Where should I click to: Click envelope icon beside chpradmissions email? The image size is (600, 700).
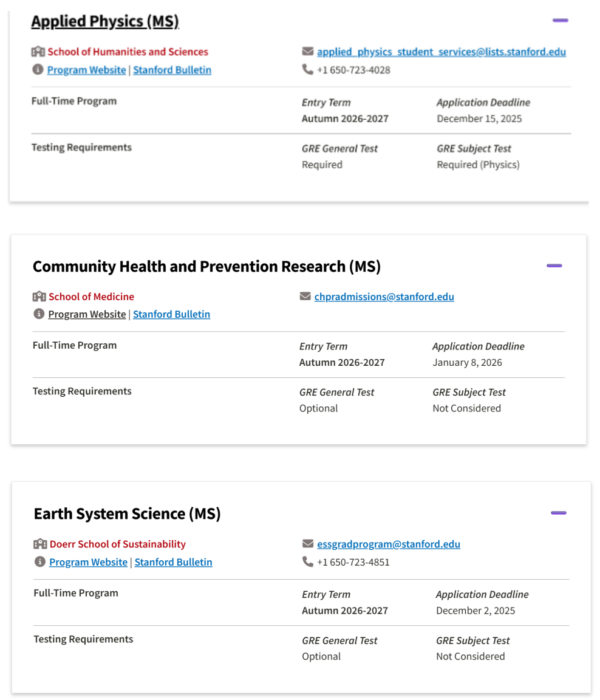tap(305, 297)
